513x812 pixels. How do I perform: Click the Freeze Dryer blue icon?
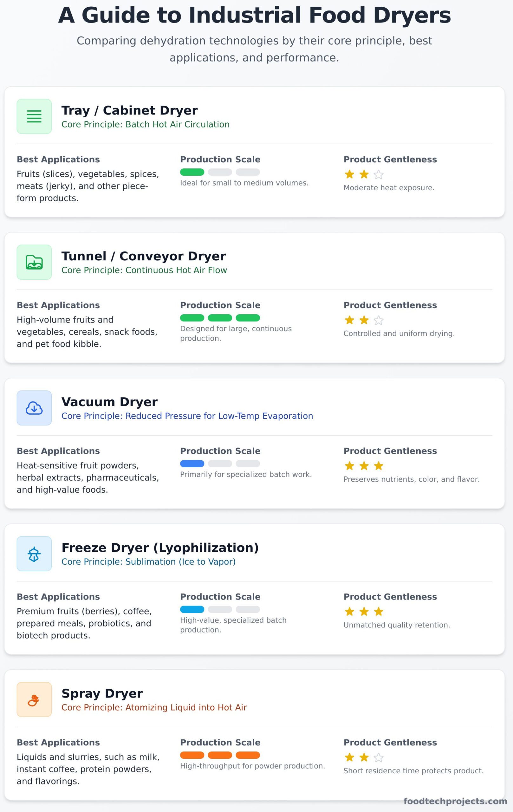coord(34,554)
